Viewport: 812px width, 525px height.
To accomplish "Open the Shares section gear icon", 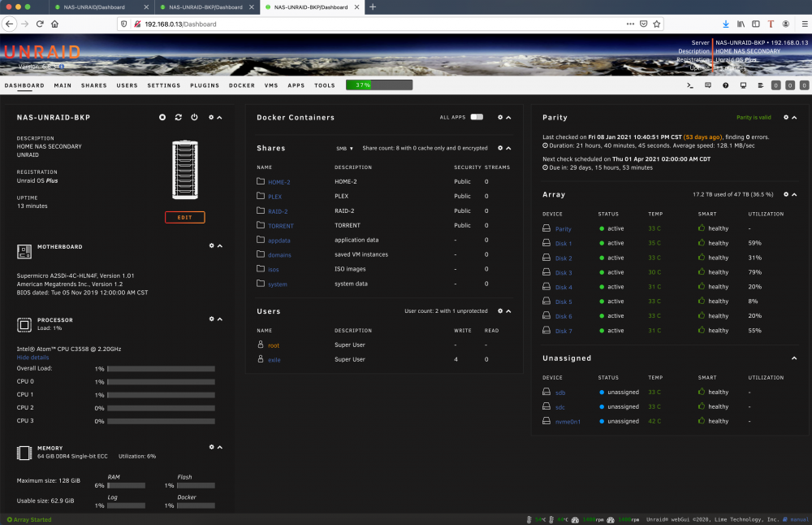I will tap(500, 148).
